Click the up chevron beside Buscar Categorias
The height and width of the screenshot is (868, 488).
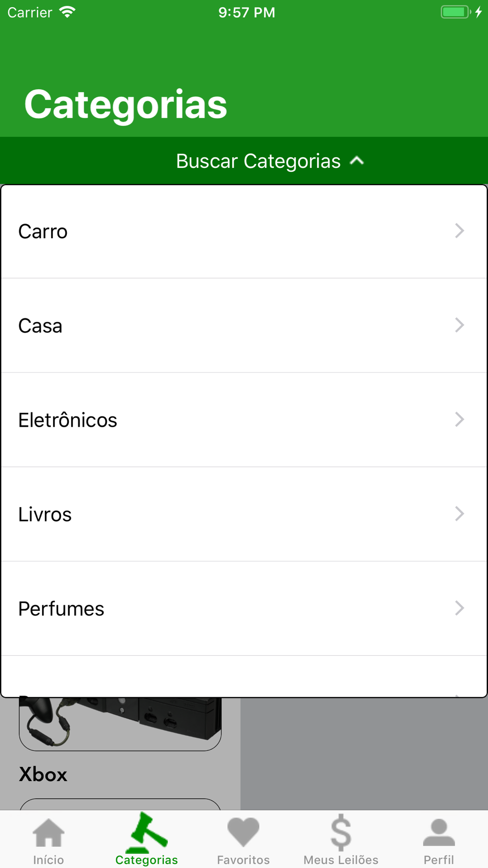coord(357,161)
